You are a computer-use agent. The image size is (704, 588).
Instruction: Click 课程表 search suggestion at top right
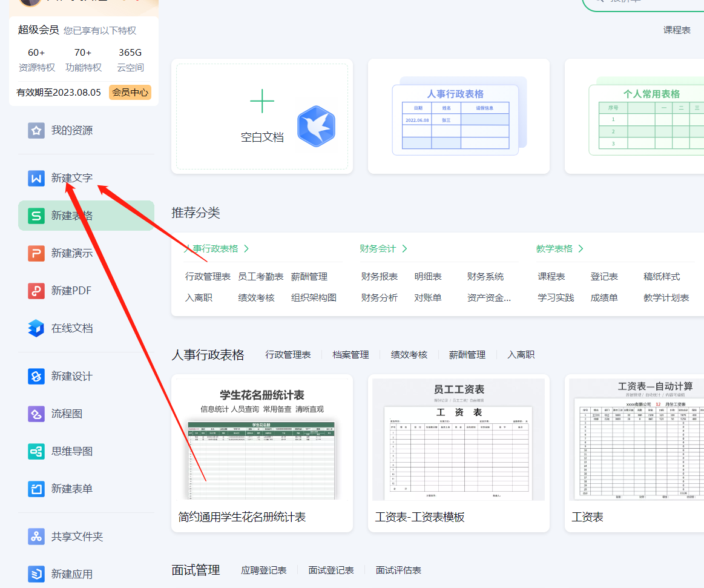677,30
